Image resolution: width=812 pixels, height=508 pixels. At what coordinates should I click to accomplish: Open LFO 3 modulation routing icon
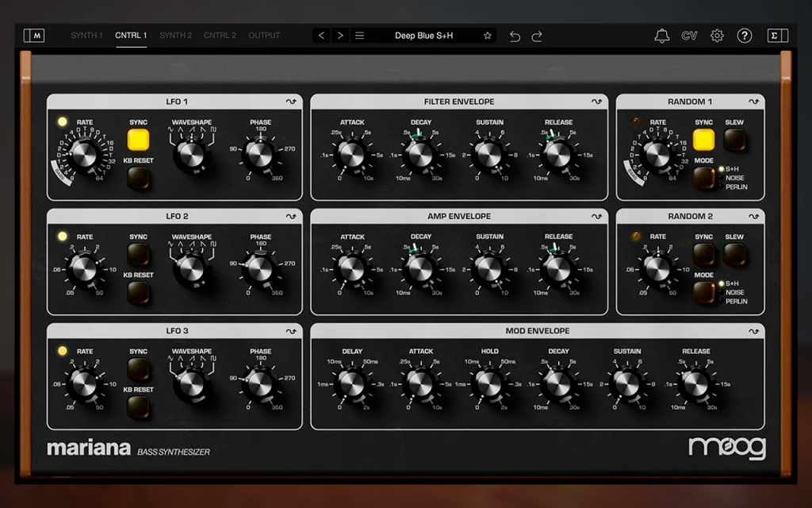(x=291, y=331)
